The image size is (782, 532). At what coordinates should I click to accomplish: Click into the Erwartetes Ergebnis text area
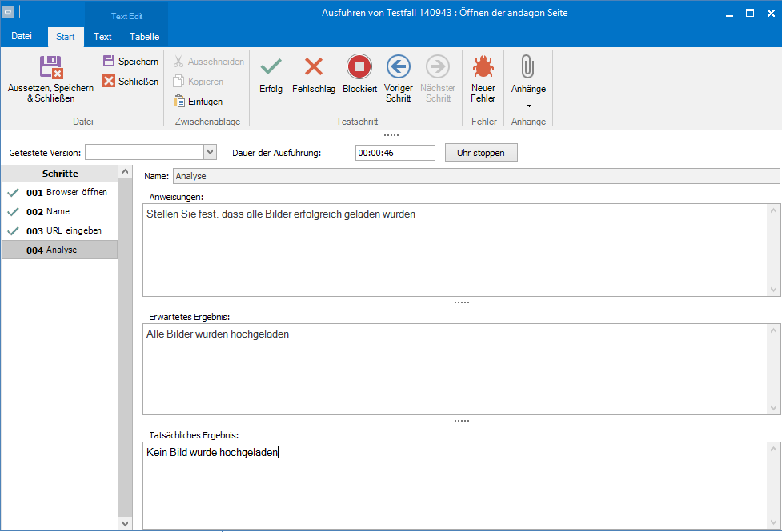pos(455,368)
